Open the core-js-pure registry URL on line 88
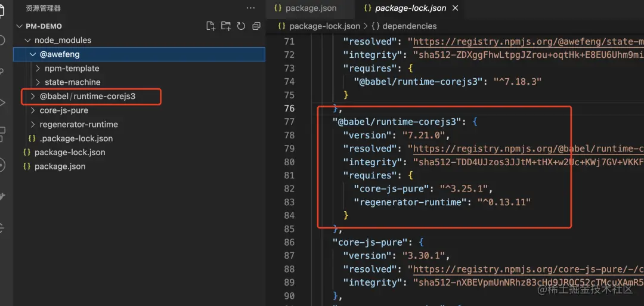This screenshot has height=306, width=644. pos(528,269)
